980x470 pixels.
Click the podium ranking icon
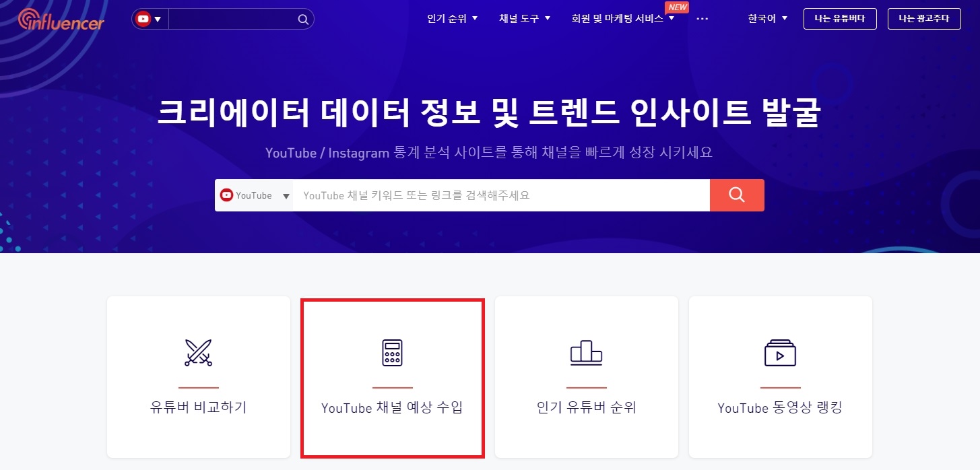coord(586,353)
